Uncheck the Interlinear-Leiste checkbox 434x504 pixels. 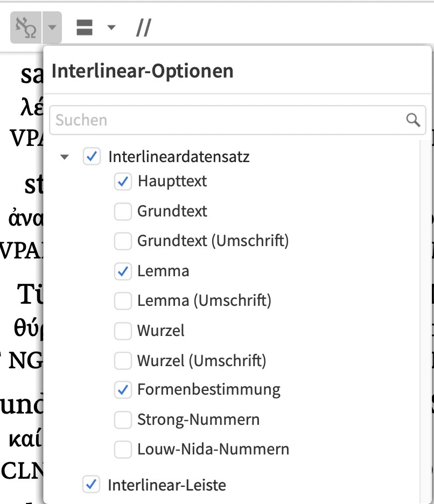pos(91,485)
